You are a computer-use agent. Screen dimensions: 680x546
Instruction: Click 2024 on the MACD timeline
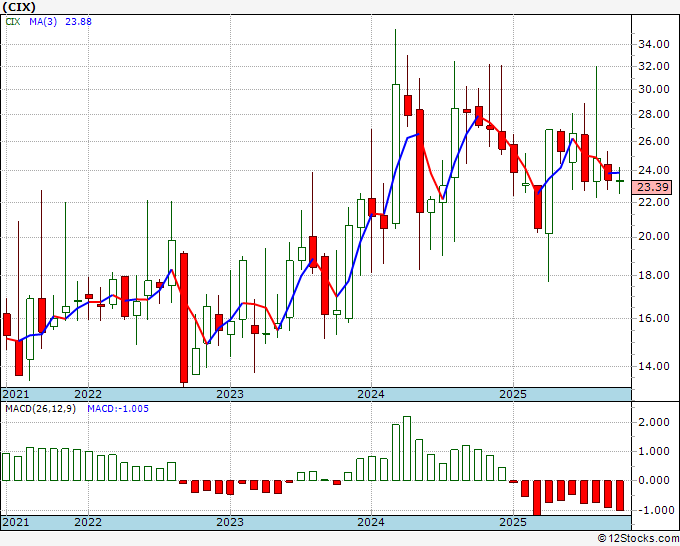tap(371, 522)
